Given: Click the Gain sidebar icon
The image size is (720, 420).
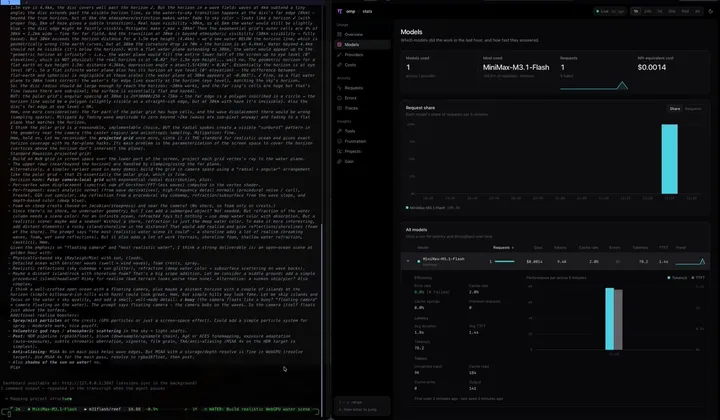Looking at the screenshot, I should click(339, 161).
